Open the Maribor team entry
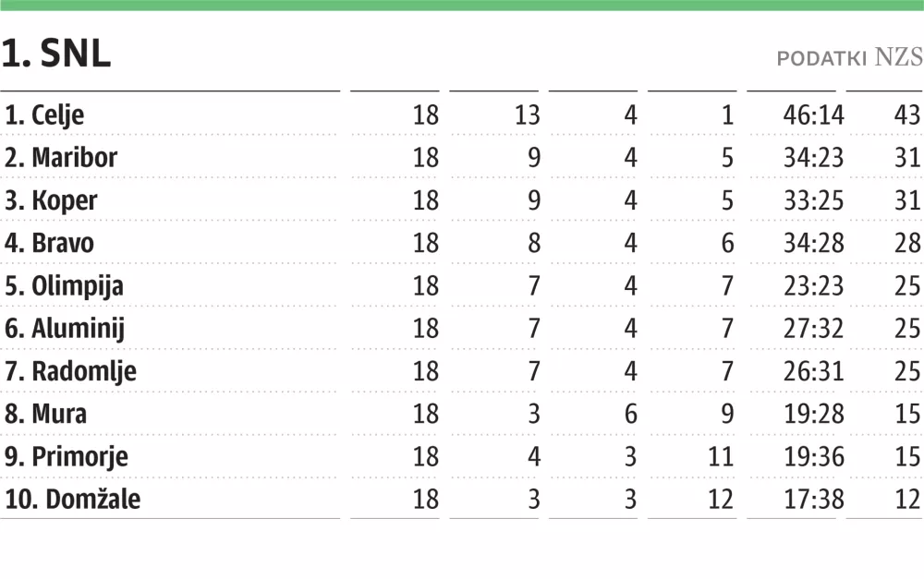Screen dimensions: 924x579 click(74, 158)
